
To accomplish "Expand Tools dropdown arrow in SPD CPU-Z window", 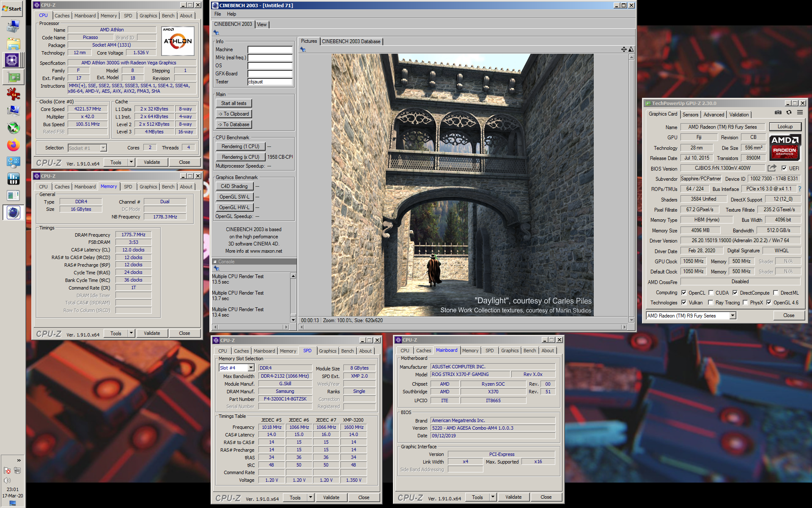I will (x=310, y=497).
